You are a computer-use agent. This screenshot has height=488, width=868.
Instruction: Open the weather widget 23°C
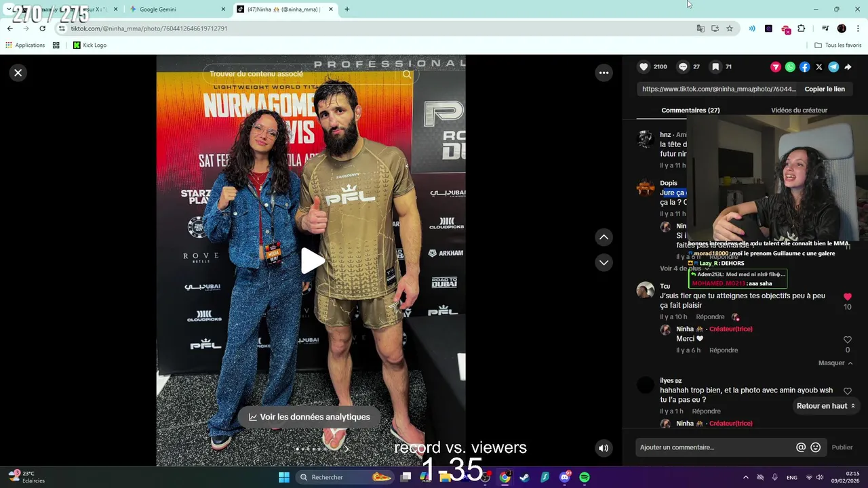[x=27, y=477]
